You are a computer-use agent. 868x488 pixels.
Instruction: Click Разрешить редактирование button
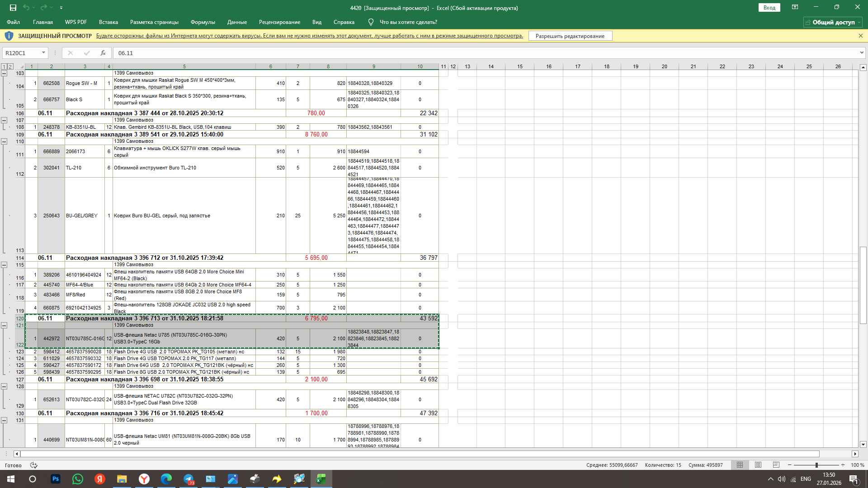click(x=570, y=36)
